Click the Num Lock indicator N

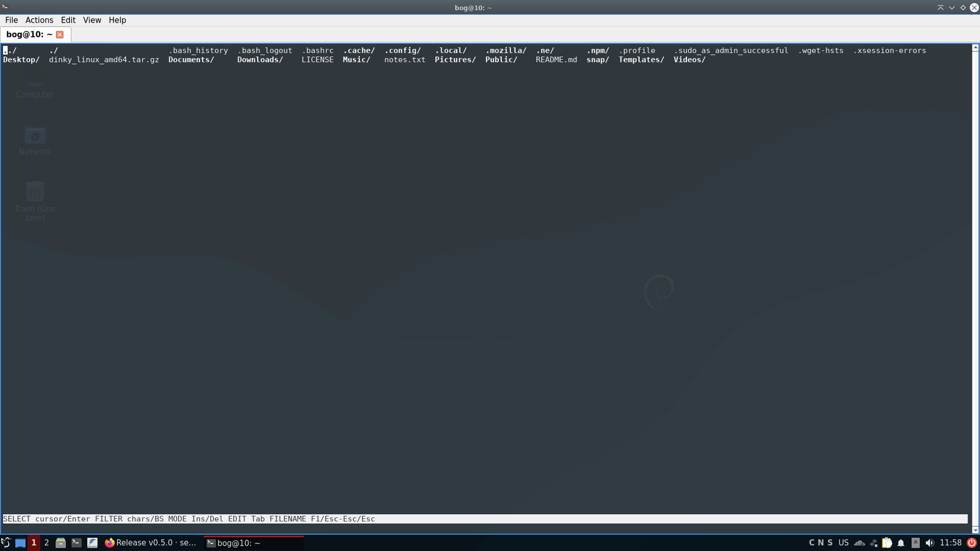coord(821,543)
